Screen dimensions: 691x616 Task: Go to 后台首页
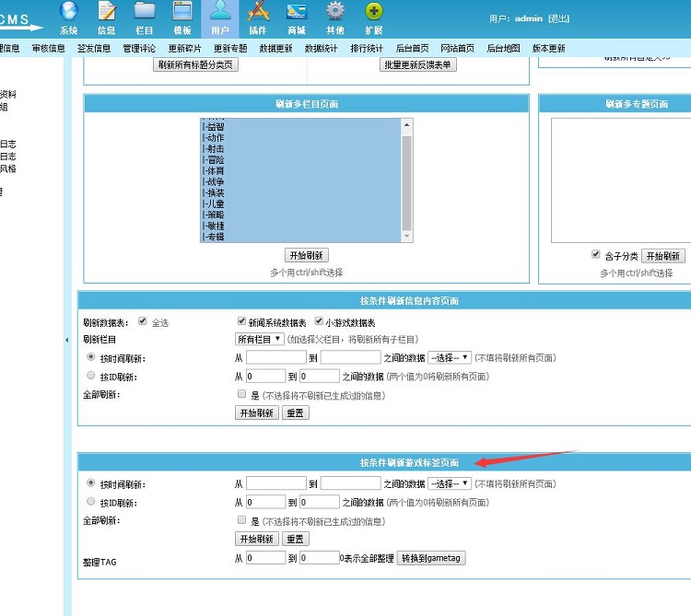[x=412, y=49]
